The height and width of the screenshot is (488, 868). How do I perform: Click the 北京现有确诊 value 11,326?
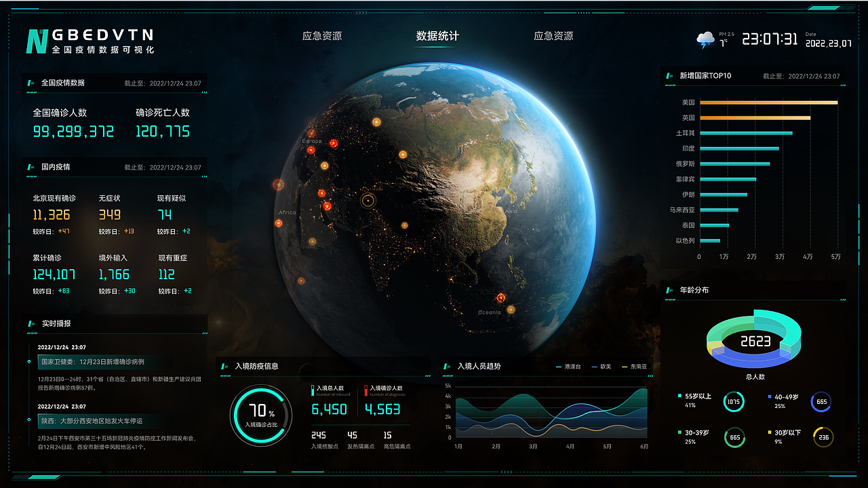(52, 215)
